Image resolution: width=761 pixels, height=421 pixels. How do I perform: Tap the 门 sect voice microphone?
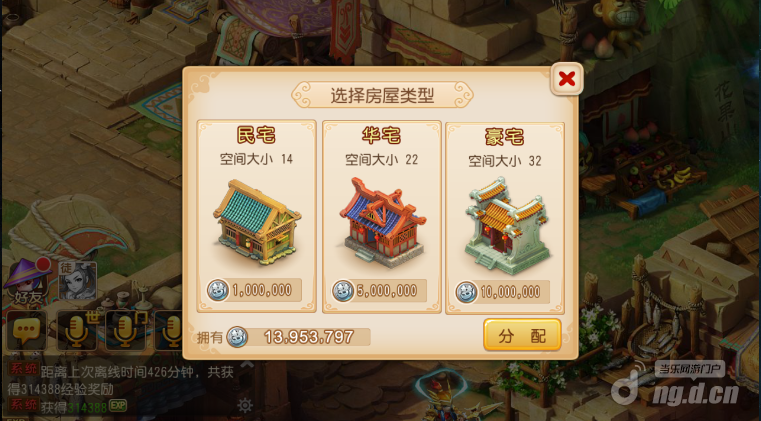[126, 331]
